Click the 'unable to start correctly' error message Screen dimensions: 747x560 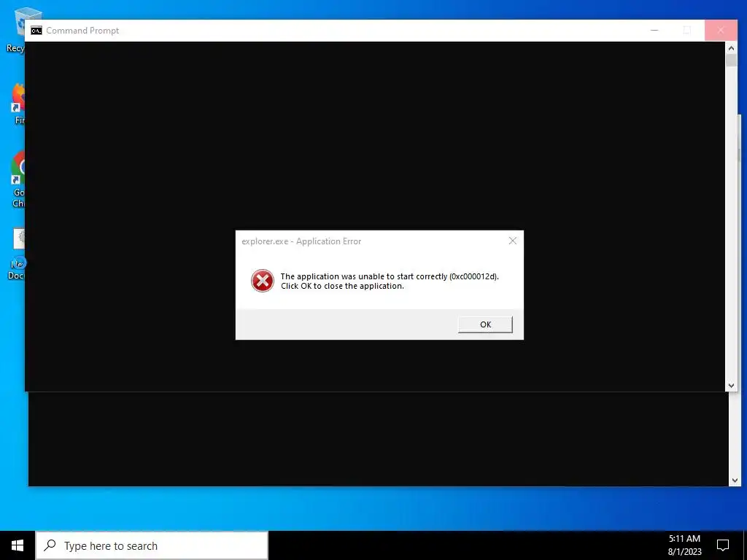pyautogui.click(x=390, y=281)
